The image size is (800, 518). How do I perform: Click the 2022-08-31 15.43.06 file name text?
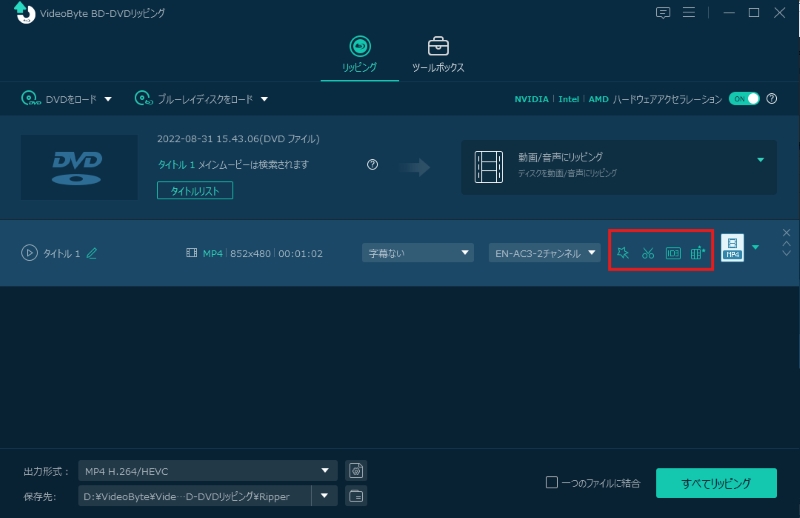point(238,139)
